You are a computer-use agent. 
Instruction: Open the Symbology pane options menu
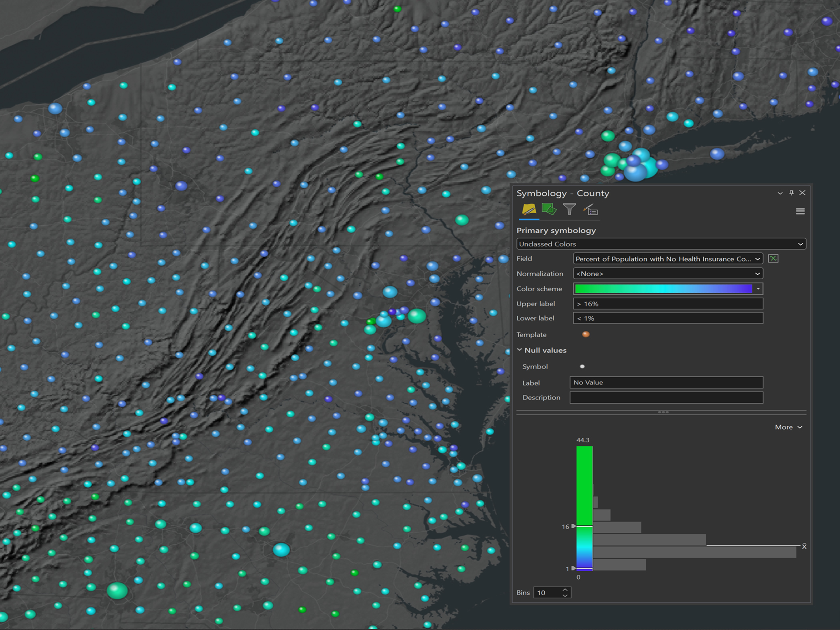coord(800,211)
